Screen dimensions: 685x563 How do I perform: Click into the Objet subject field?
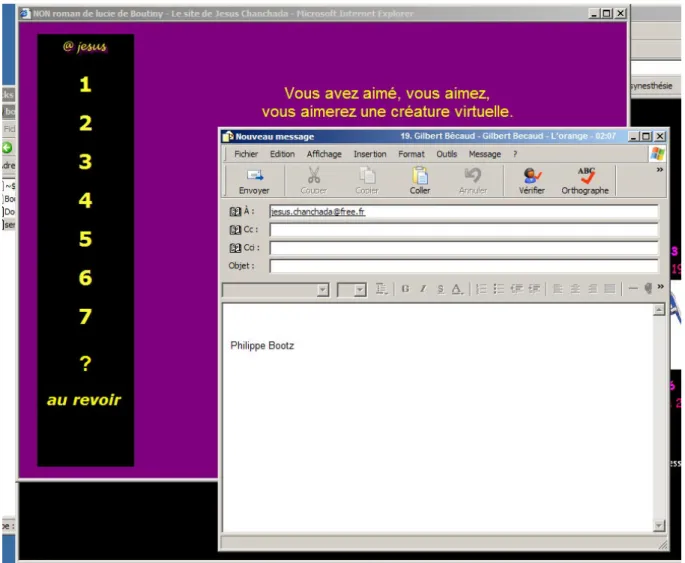(x=464, y=266)
